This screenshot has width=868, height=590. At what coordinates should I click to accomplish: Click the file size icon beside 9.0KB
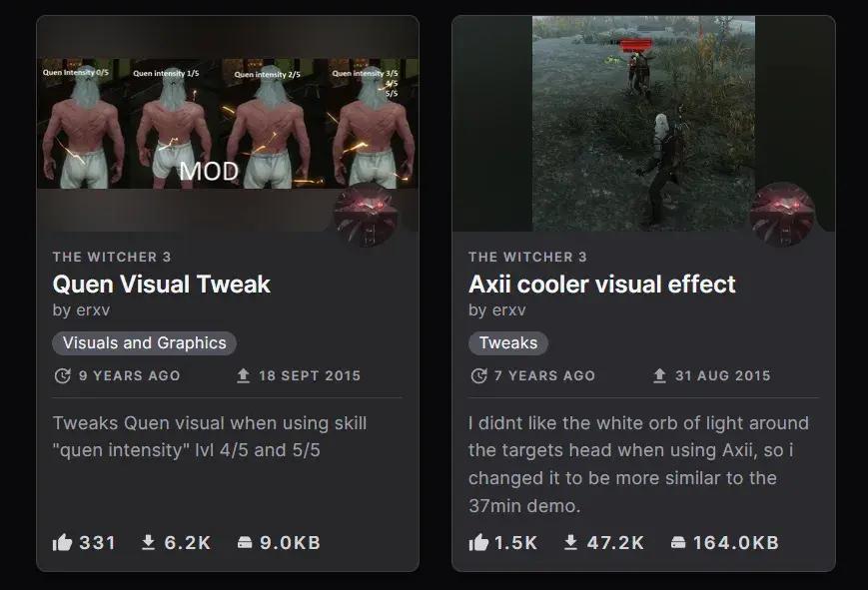pyautogui.click(x=245, y=542)
